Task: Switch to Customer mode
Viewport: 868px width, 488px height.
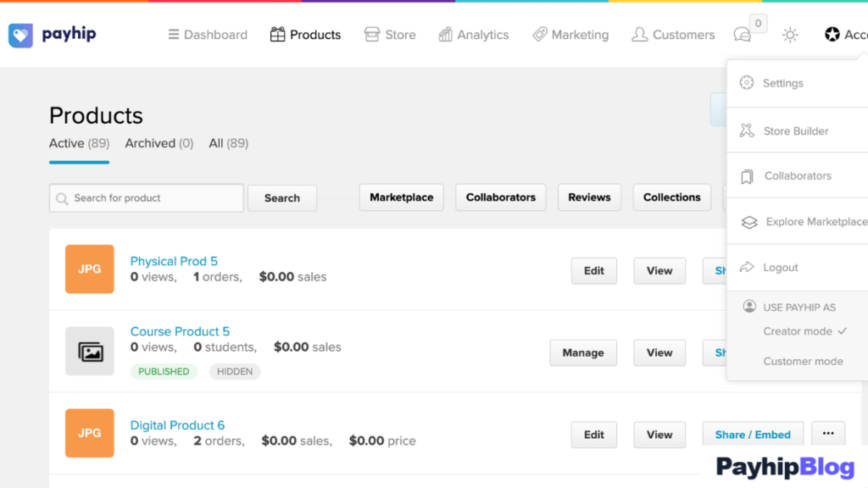Action: tap(803, 361)
